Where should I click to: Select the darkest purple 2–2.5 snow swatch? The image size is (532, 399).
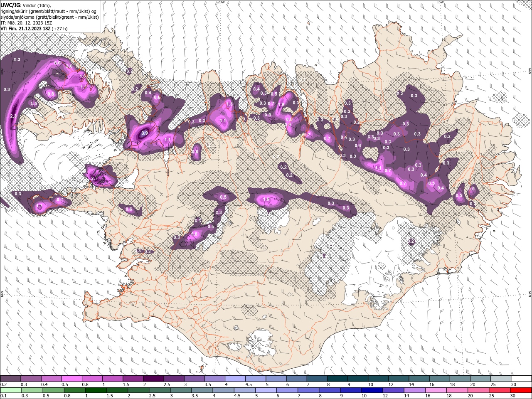153,379
